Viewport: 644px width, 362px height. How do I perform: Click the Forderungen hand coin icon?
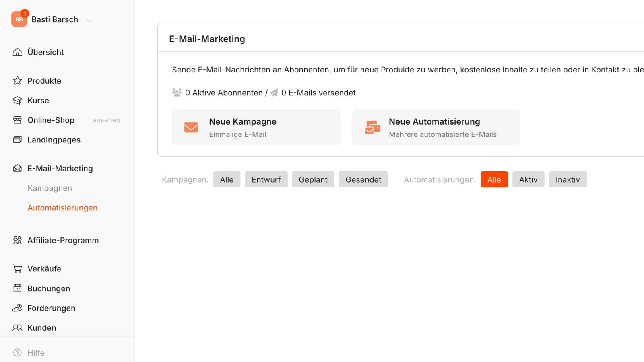[x=17, y=308]
